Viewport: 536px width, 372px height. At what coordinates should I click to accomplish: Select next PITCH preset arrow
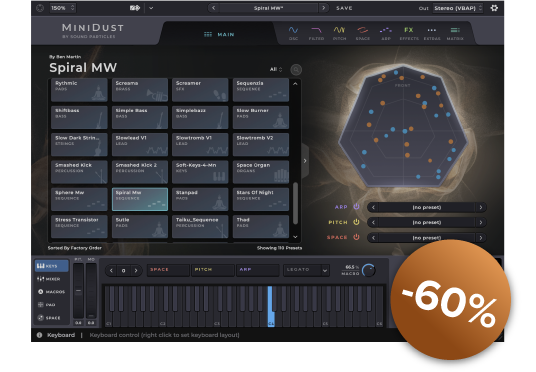[481, 222]
